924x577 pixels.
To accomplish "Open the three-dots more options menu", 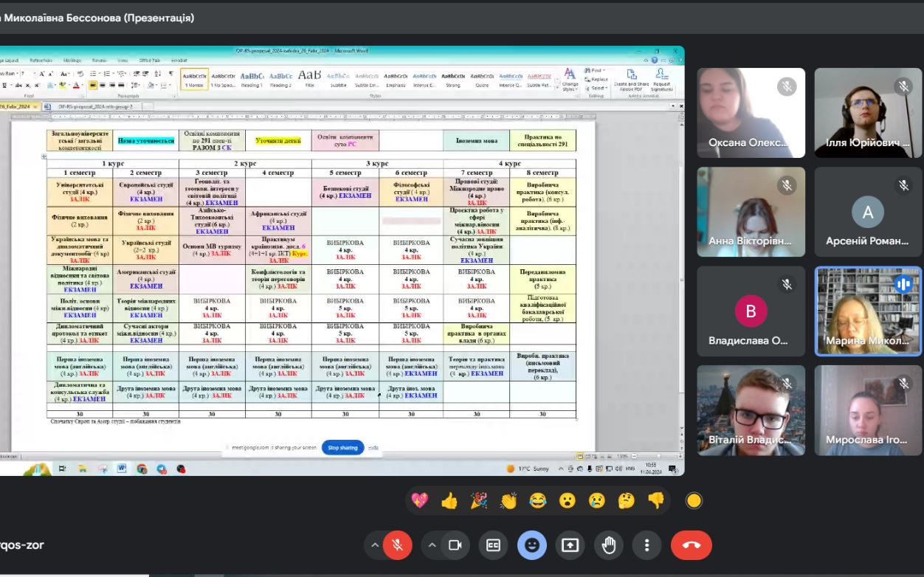I will pyautogui.click(x=647, y=545).
